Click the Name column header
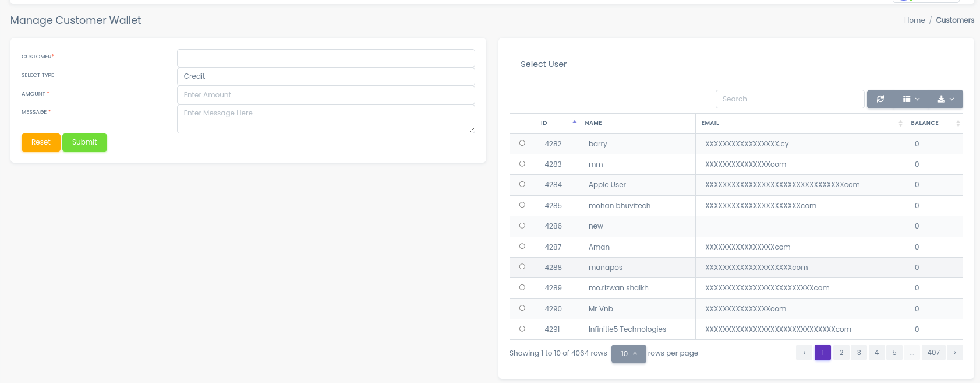The width and height of the screenshot is (980, 383). tap(637, 123)
